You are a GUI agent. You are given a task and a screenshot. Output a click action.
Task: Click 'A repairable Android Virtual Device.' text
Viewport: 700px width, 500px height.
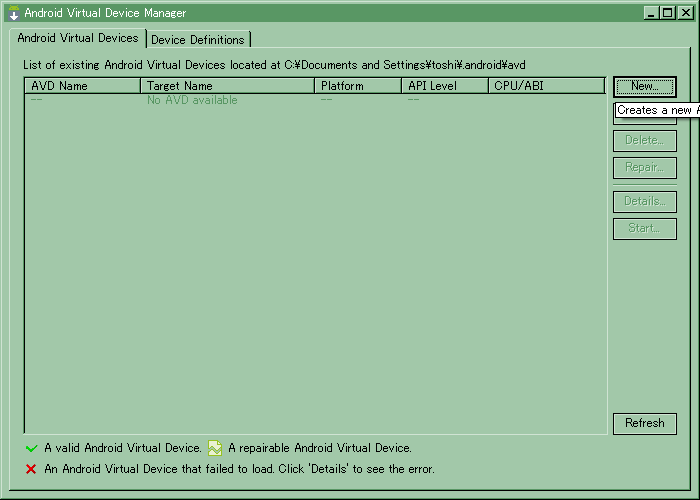coord(320,448)
